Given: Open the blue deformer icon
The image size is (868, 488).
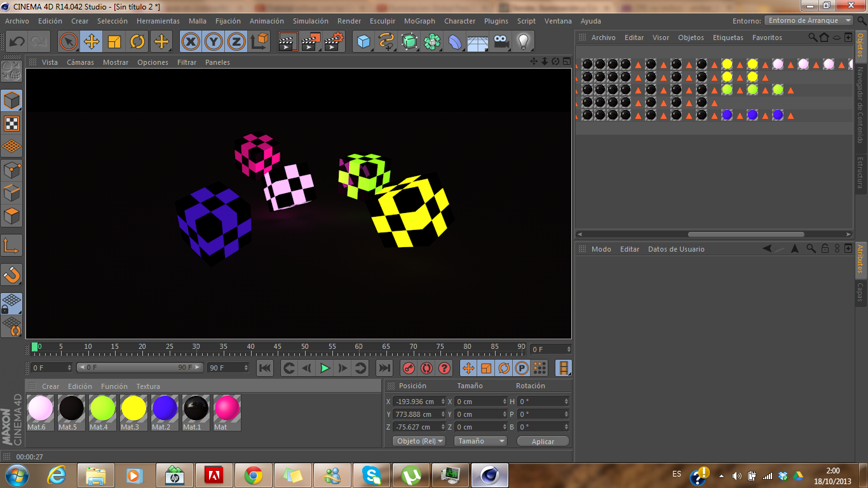Looking at the screenshot, I should click(455, 42).
